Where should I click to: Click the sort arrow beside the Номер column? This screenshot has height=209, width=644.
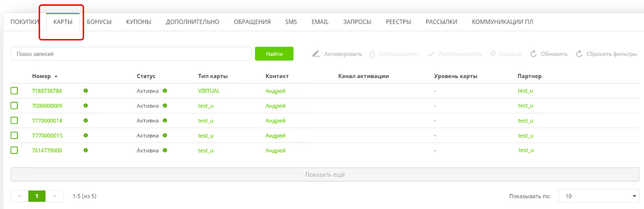click(x=56, y=76)
